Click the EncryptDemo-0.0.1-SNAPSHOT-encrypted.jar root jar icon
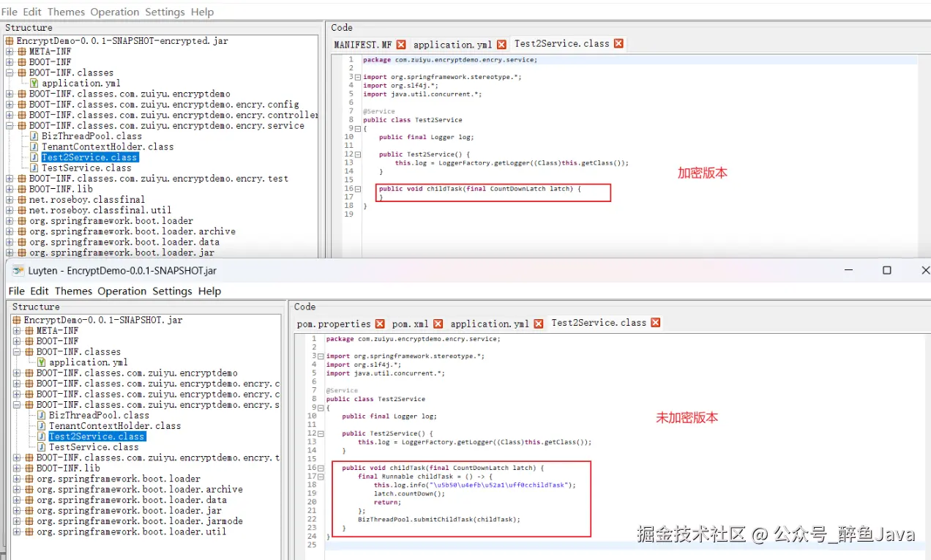The height and width of the screenshot is (560, 931). [10, 41]
